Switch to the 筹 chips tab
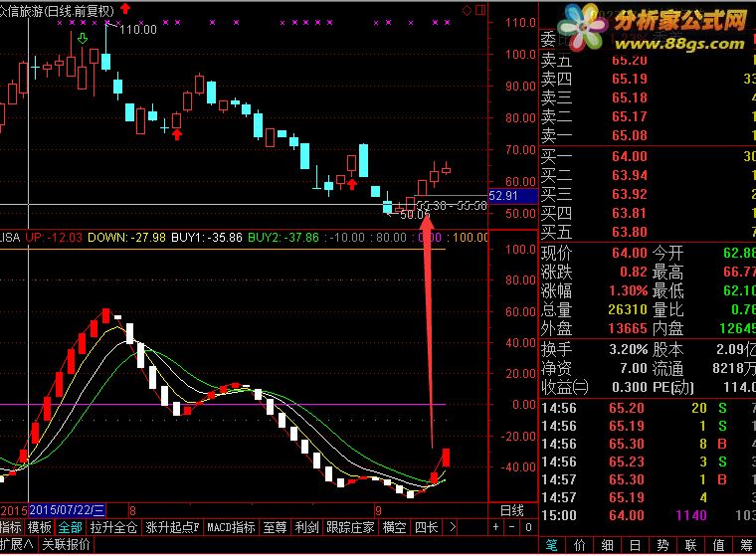The height and width of the screenshot is (556, 756). [x=746, y=545]
